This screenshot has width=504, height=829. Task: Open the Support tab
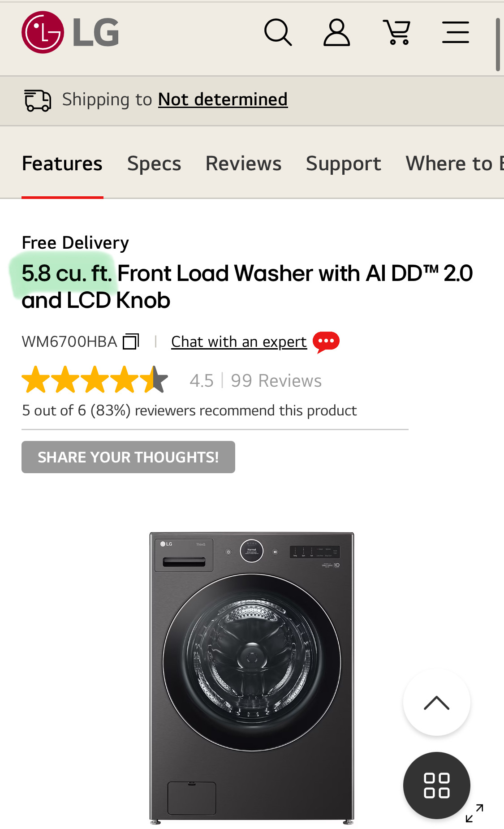click(x=343, y=164)
